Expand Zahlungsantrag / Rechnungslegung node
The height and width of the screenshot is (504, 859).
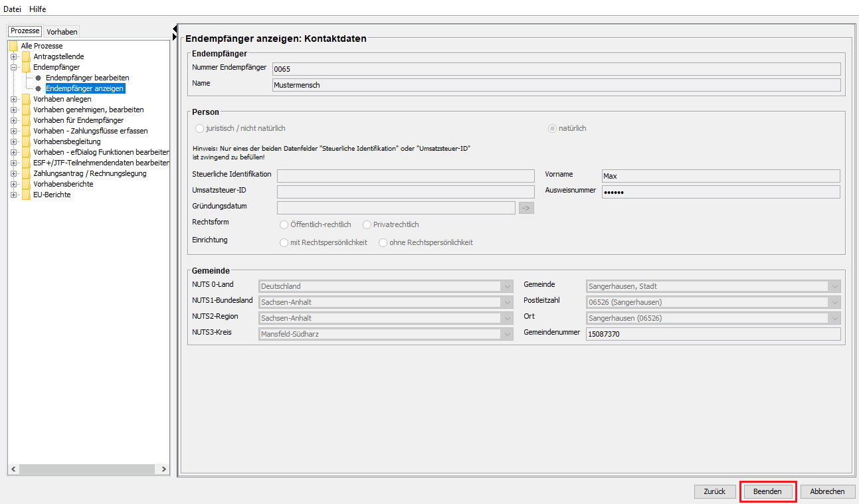pos(13,173)
